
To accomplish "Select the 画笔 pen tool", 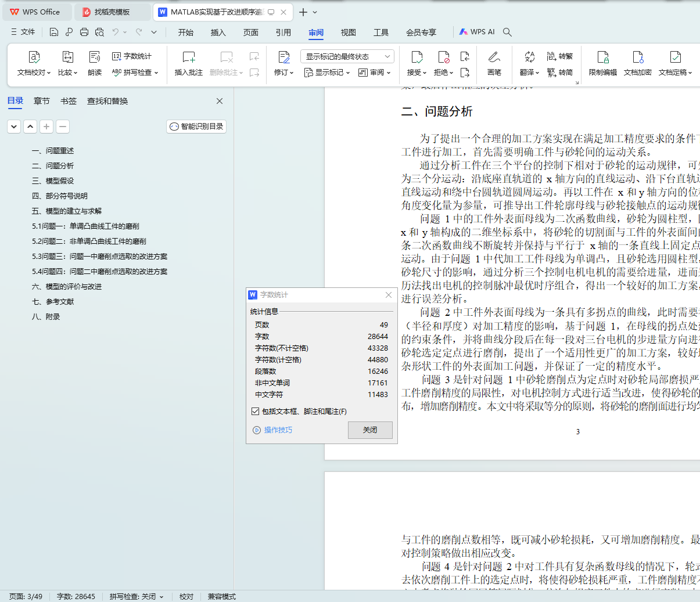I will coord(494,57).
